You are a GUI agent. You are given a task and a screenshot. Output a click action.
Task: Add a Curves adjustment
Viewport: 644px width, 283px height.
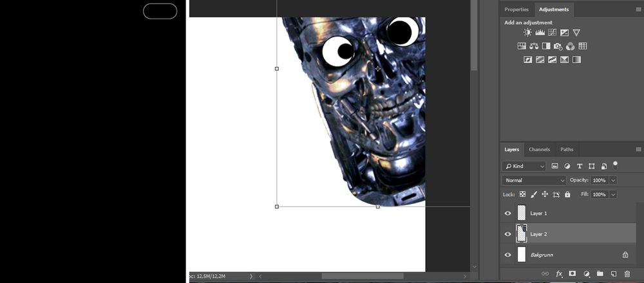click(552, 32)
